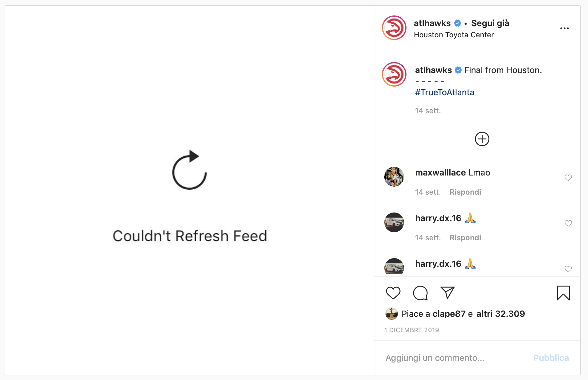Screen dimensions: 588x380
Task: Click the reload arrow icon
Action: (x=189, y=170)
